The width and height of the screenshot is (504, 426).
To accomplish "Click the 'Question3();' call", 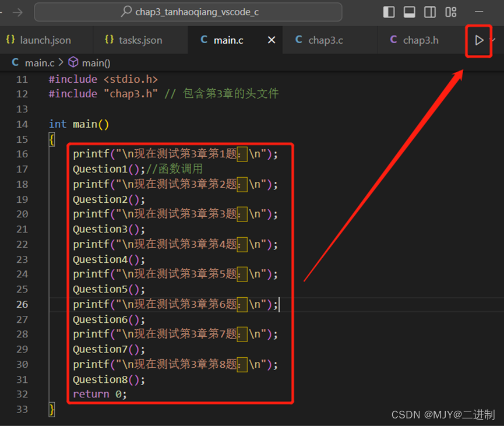I will point(109,229).
